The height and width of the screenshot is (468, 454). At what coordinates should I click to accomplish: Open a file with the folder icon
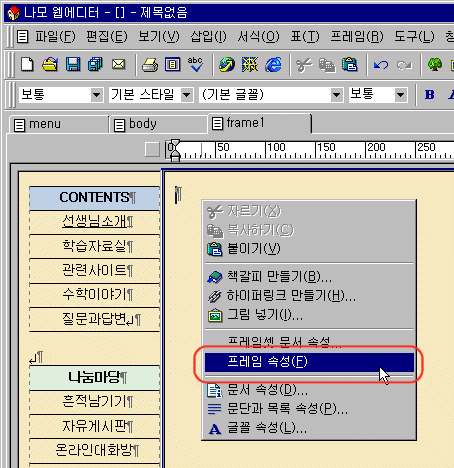50,64
